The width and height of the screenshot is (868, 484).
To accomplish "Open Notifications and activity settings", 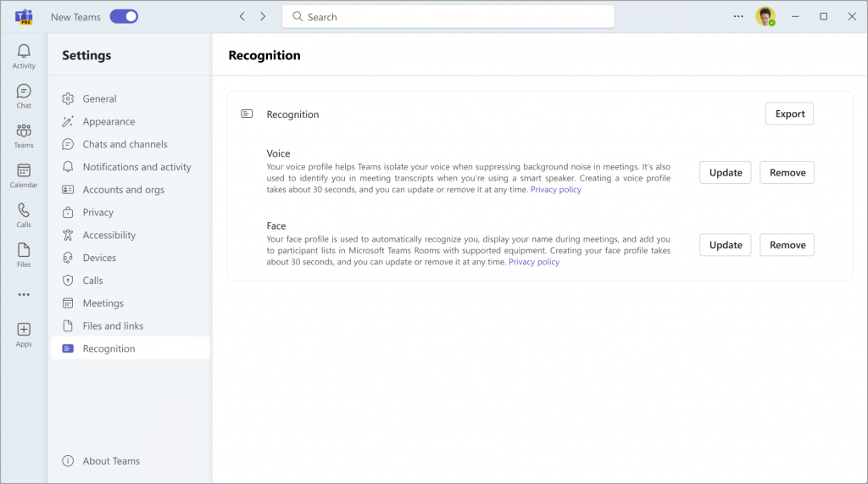I will [130, 167].
